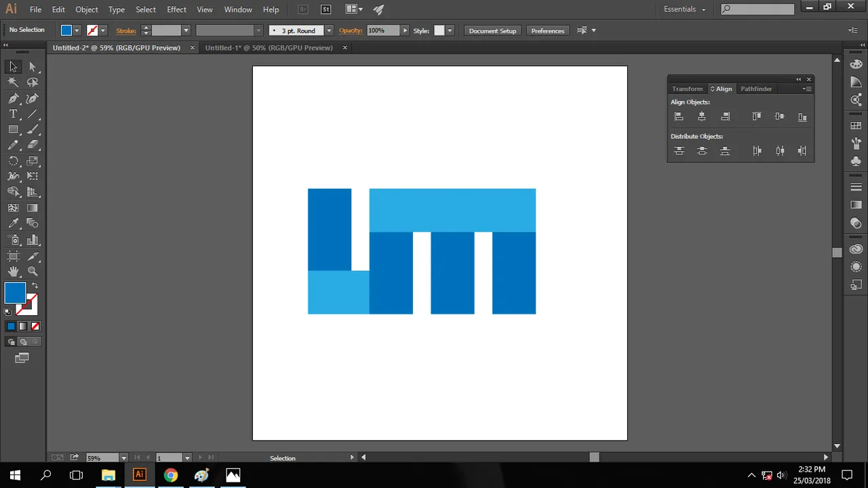Select the Rotate tool
Screen dimensions: 868x488
coord(13,161)
